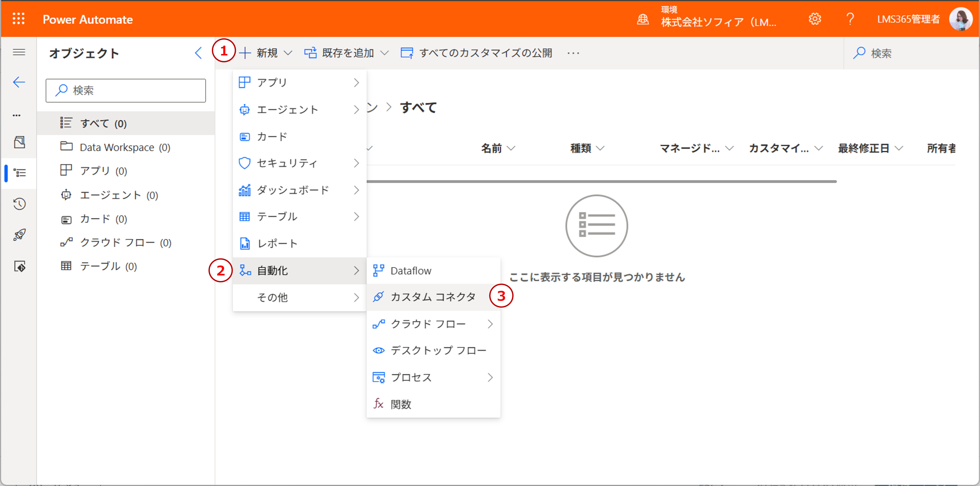Choose その他 in the new menu
980x486 pixels.
pyautogui.click(x=299, y=297)
